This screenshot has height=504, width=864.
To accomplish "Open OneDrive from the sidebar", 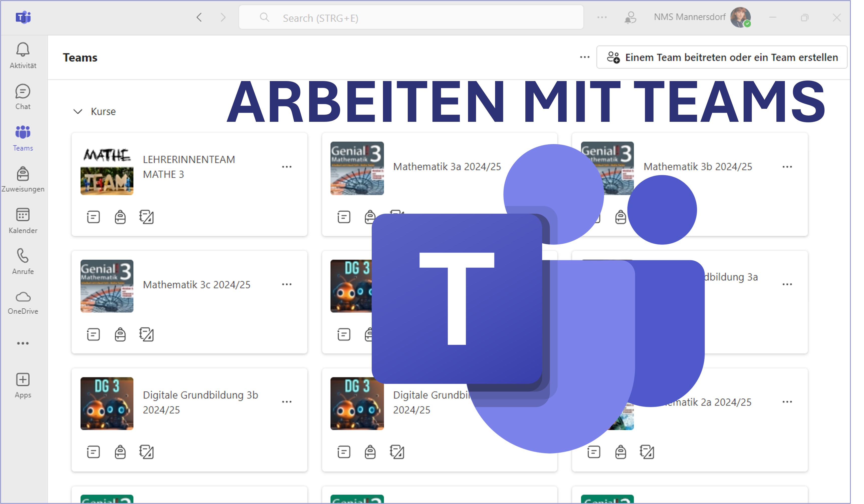I will point(23,303).
